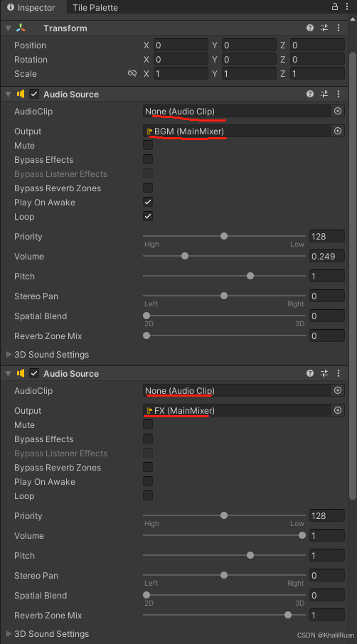Open presets for the BGM Audio Source
The image size is (357, 644).
coord(324,94)
